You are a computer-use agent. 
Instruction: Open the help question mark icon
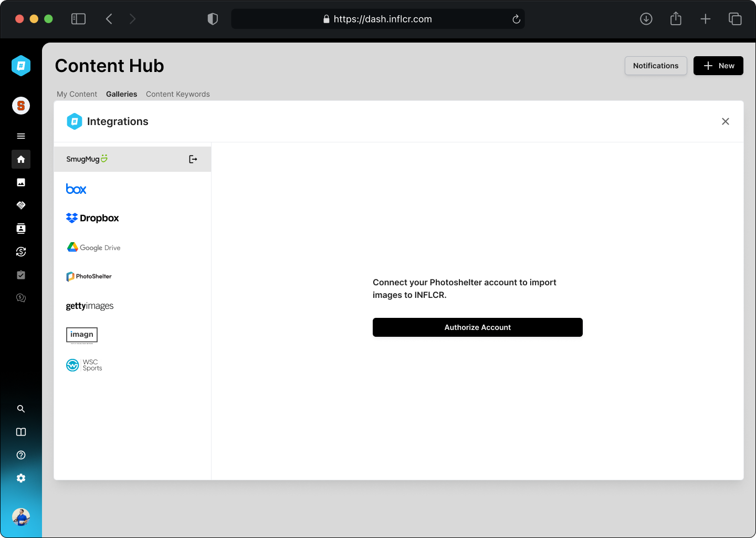21,455
